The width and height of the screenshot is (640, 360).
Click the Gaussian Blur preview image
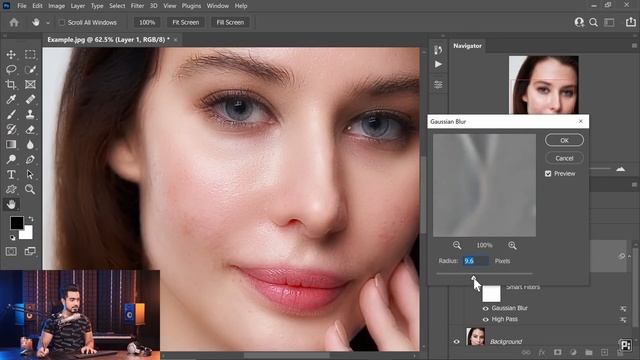484,185
